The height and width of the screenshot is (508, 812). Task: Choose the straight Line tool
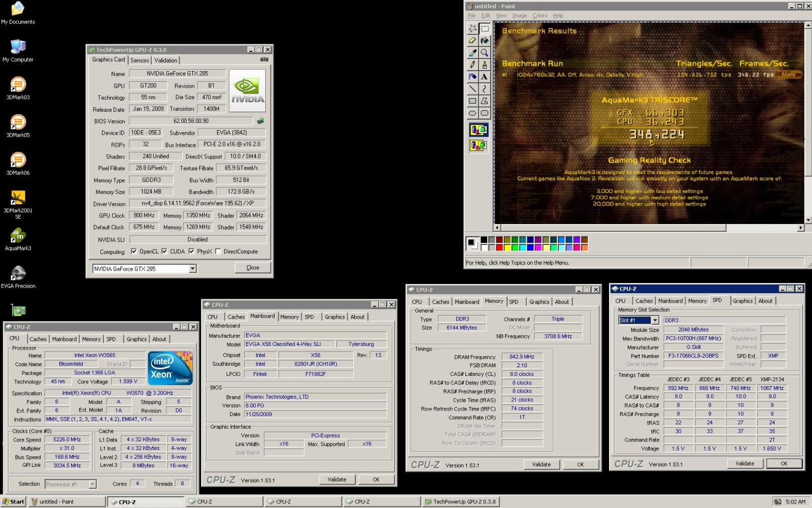click(472, 89)
